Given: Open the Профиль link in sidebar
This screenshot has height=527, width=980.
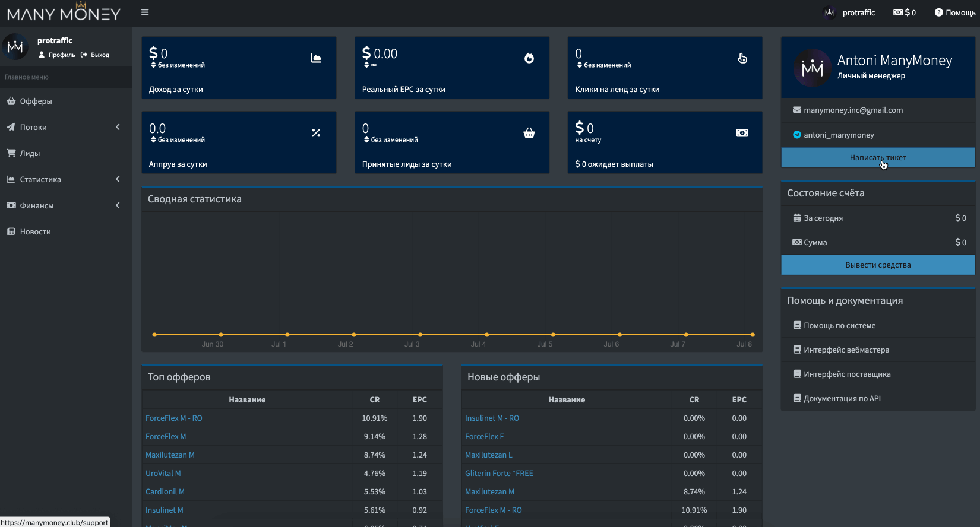Looking at the screenshot, I should [57, 55].
